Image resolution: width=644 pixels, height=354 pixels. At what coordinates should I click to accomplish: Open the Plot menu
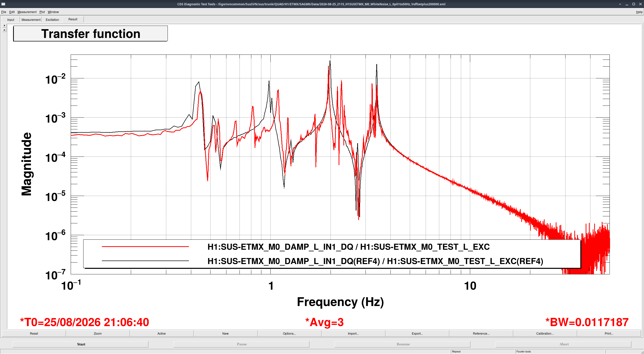[42, 12]
